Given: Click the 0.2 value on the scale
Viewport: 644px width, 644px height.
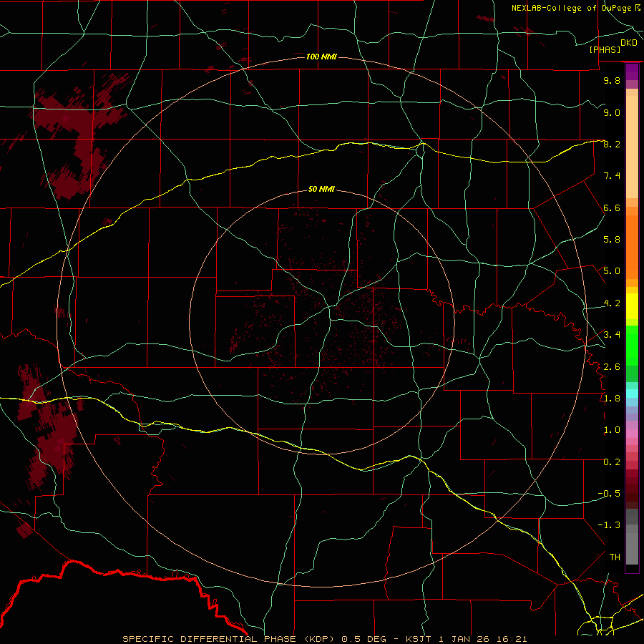Looking at the screenshot, I should tap(612, 462).
